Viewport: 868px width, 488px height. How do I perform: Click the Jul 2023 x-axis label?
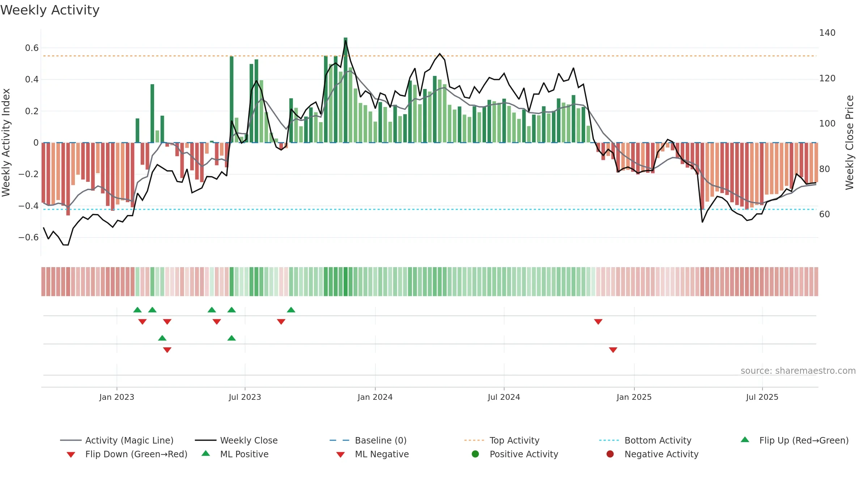coord(245,397)
